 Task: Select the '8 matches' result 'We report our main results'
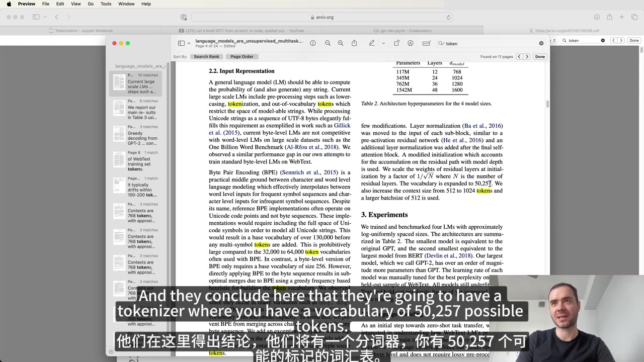coord(136,109)
